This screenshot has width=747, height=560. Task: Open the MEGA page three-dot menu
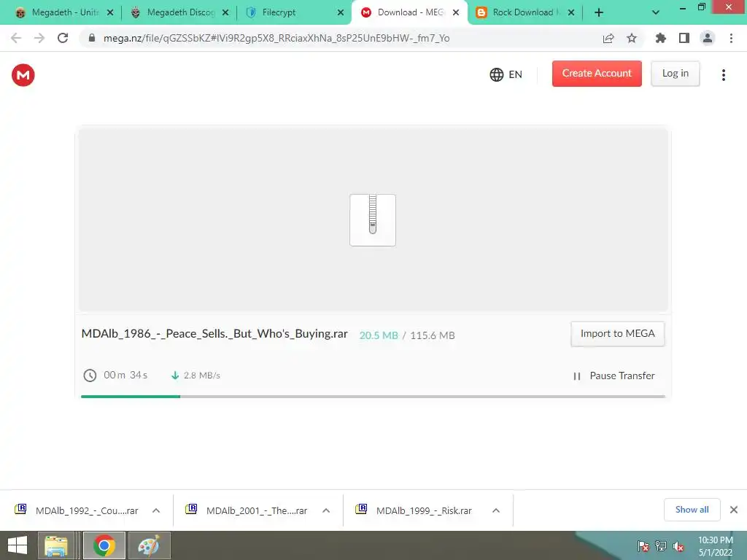pyautogui.click(x=723, y=75)
